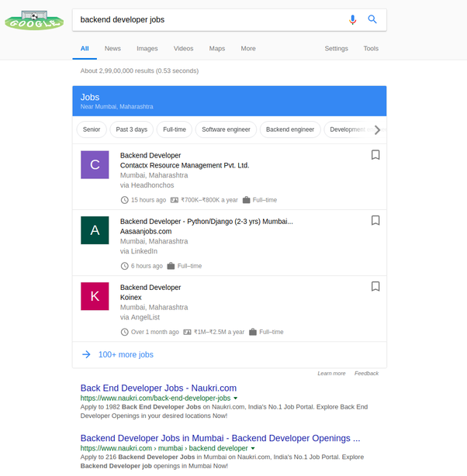Viewport: 467px width, 476px height.
Task: Click the Google doodle logo
Action: (x=34, y=20)
